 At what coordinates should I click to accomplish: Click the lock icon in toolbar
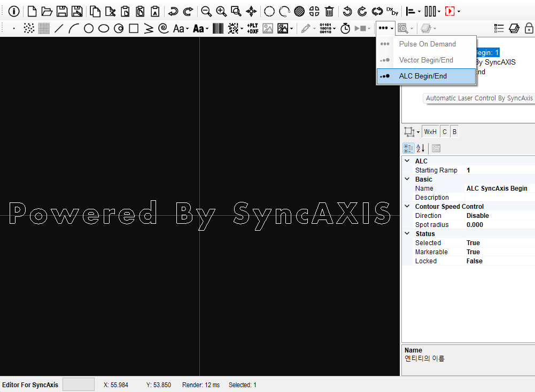click(529, 28)
